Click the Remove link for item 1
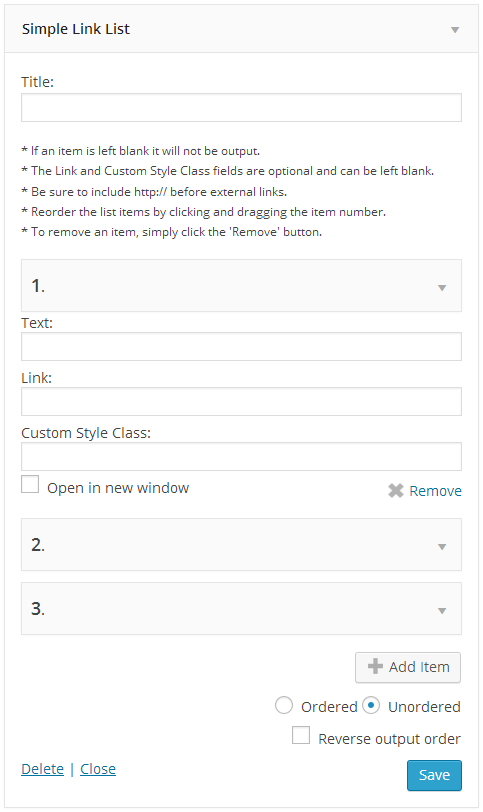The width and height of the screenshot is (483, 812). pos(435,491)
